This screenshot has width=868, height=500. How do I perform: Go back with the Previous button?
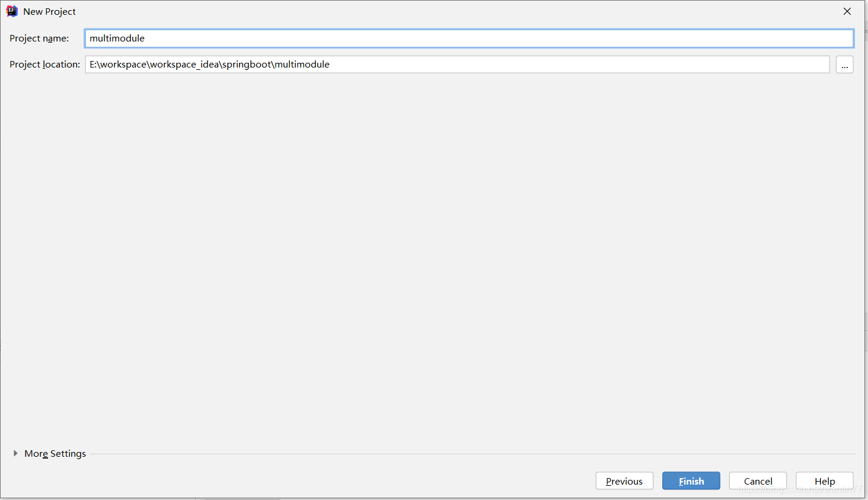pos(624,481)
